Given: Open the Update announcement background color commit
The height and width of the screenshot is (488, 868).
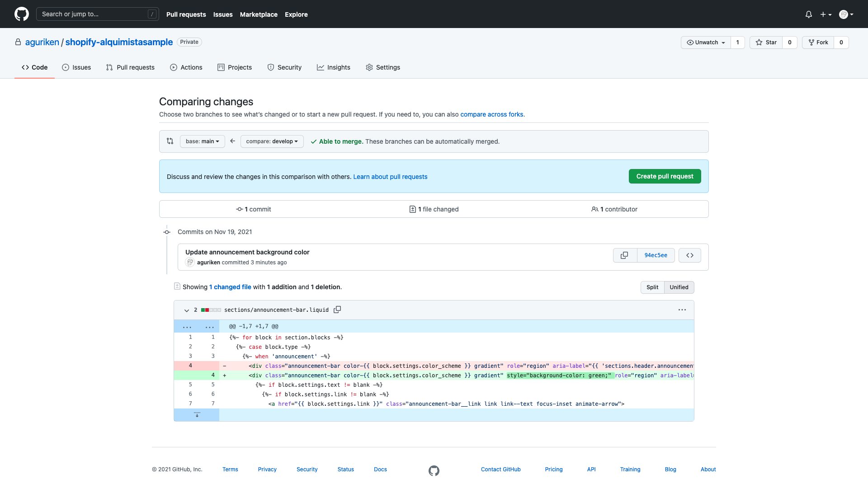Looking at the screenshot, I should 247,252.
